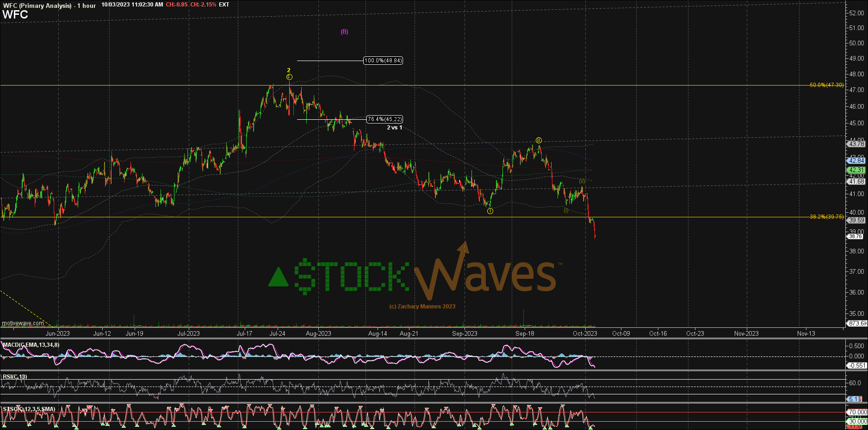Select the circled i wave marker at the September low
The height and width of the screenshot is (430, 868).
pos(490,211)
